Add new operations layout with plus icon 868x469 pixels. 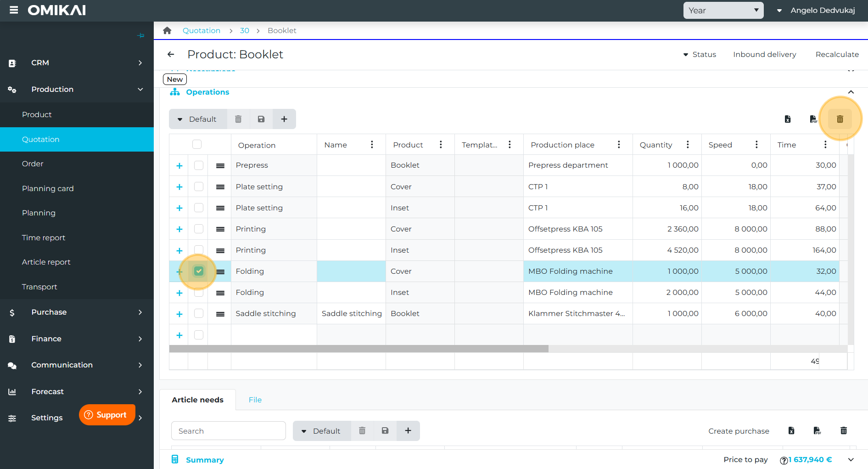284,119
